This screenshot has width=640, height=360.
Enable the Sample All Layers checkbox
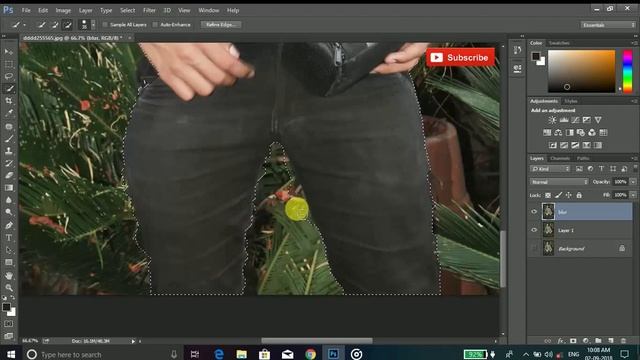105,25
